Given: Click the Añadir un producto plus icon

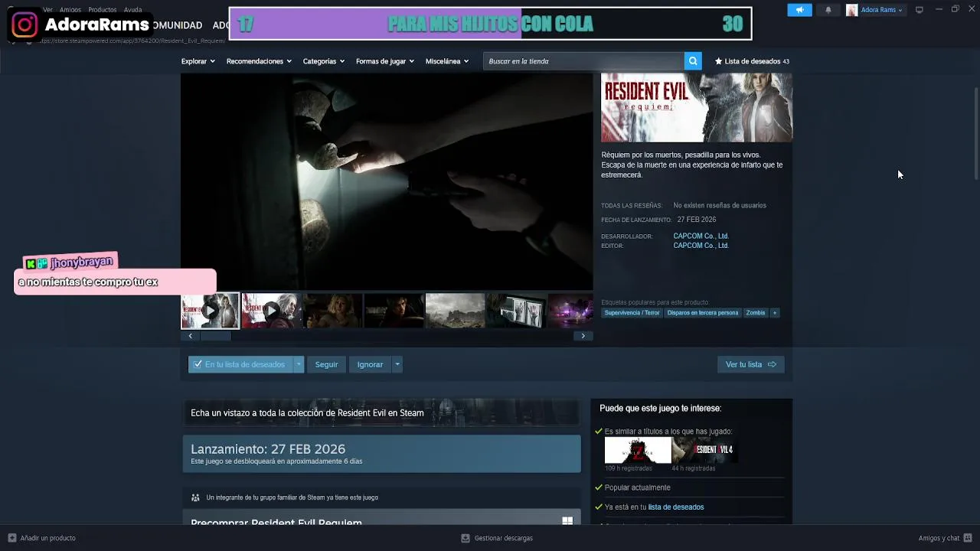Looking at the screenshot, I should (x=11, y=538).
